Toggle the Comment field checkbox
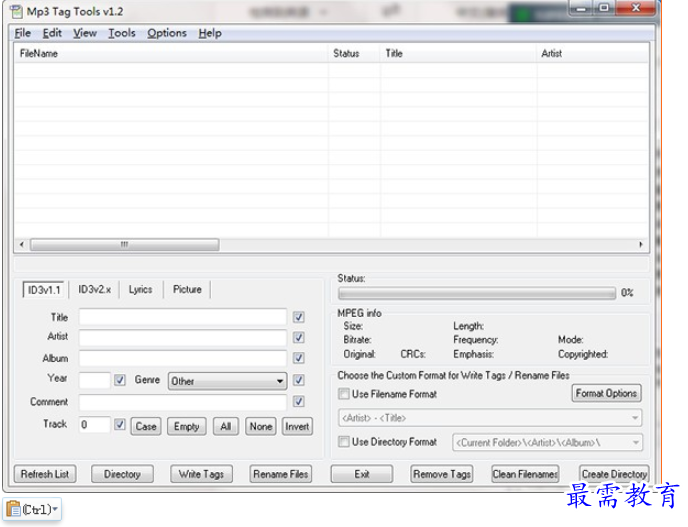 click(299, 402)
